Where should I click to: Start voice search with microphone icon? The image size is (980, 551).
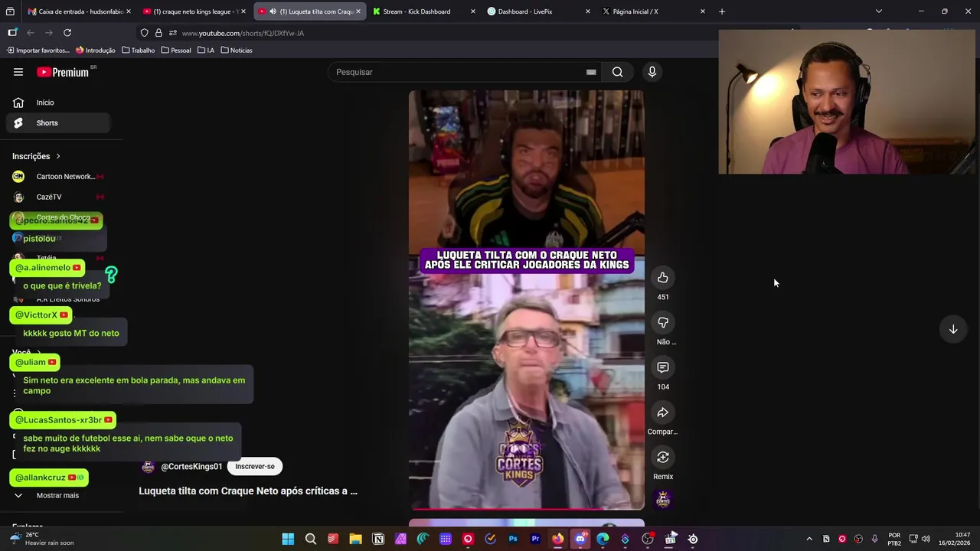[652, 72]
